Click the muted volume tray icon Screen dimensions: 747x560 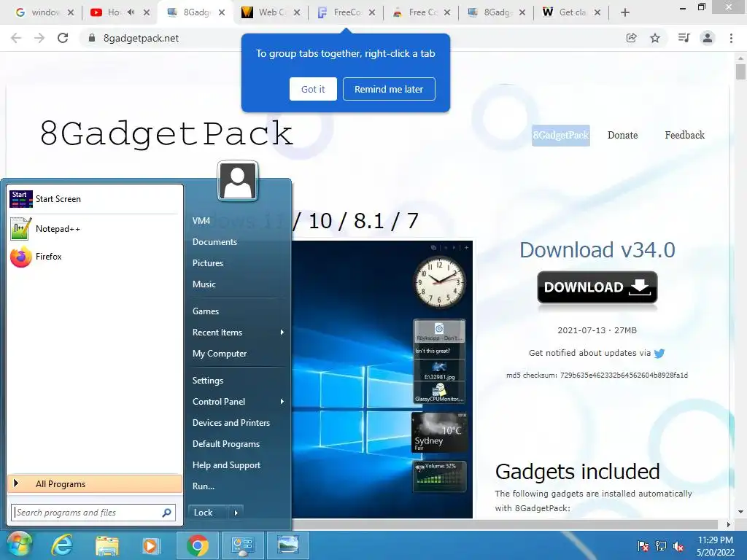click(x=678, y=546)
